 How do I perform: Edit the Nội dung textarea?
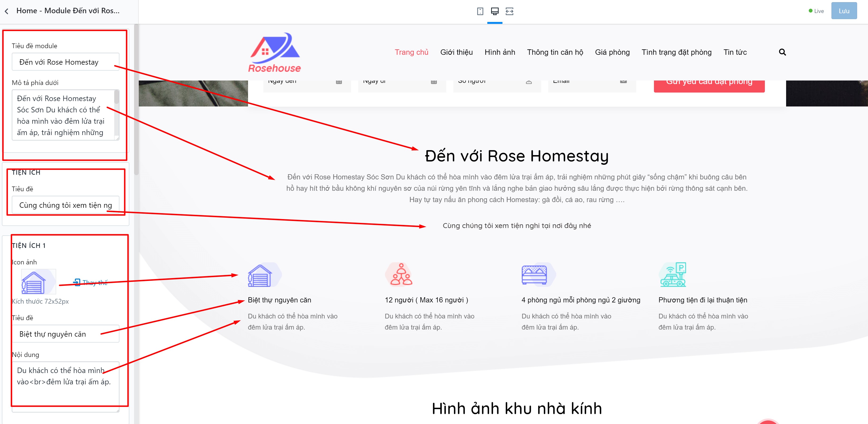point(65,387)
